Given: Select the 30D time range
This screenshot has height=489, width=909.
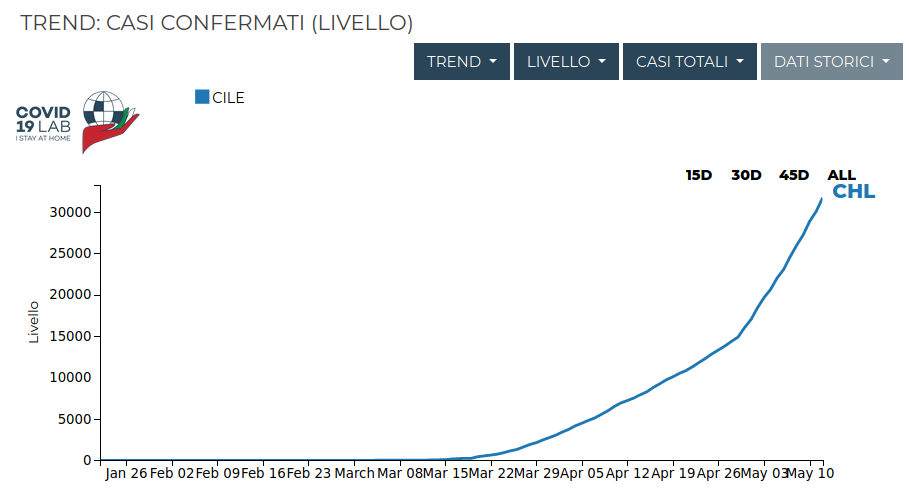Looking at the screenshot, I should (746, 175).
